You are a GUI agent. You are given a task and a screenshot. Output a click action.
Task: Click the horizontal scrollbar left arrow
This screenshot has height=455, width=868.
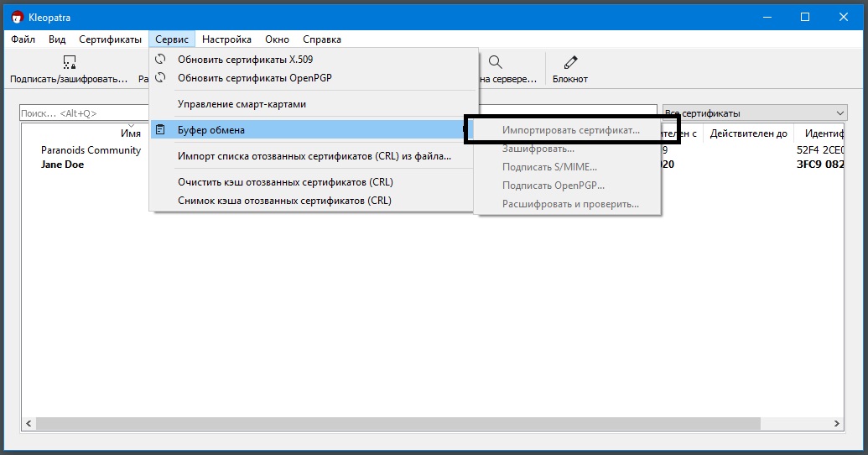(29, 423)
